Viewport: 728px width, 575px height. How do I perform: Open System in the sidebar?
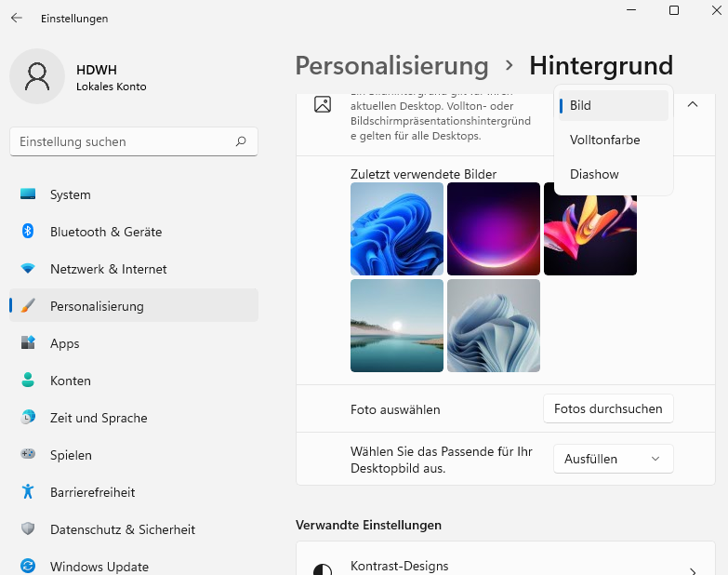click(134, 194)
